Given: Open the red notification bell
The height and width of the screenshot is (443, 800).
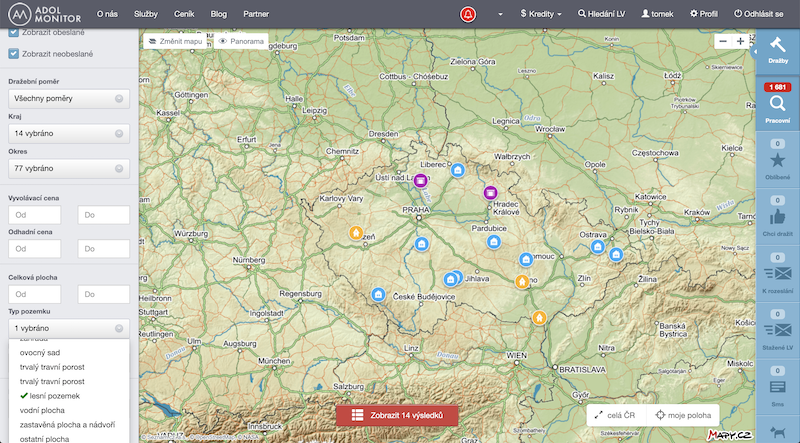Looking at the screenshot, I should pos(468,14).
